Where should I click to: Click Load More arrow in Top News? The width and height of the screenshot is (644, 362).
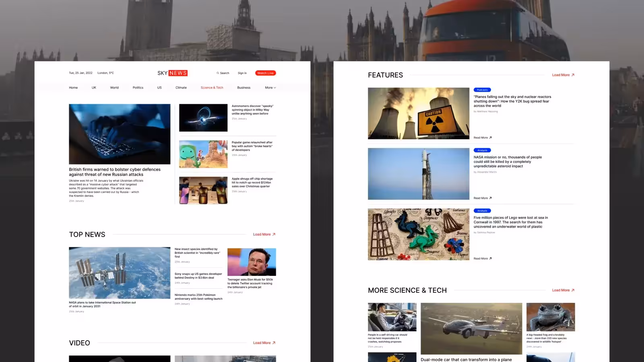pyautogui.click(x=274, y=234)
